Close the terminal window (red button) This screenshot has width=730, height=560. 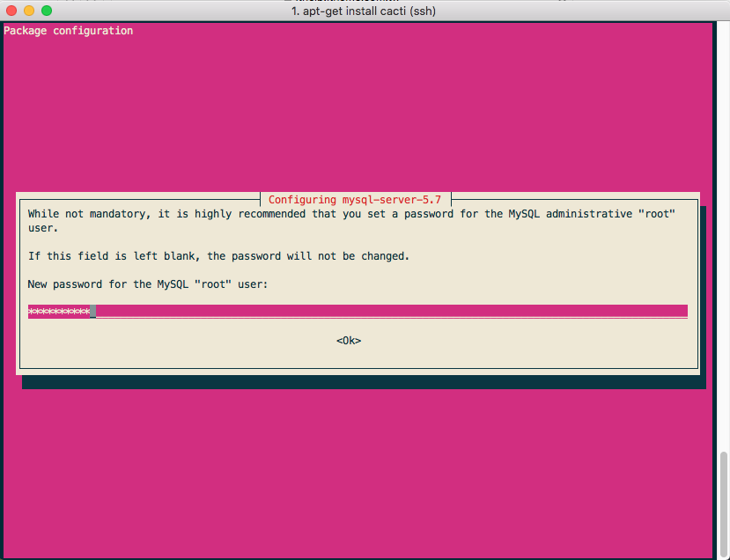tap(11, 11)
